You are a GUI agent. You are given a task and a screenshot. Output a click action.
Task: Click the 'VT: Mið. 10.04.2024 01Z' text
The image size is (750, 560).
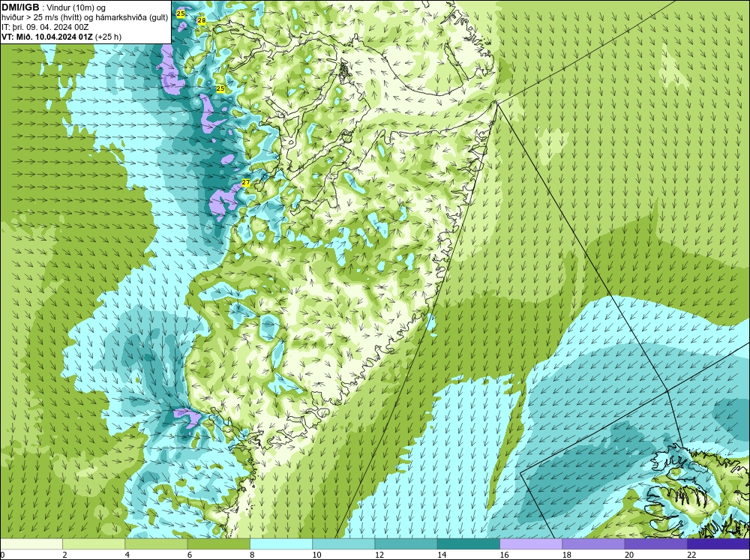(48, 37)
